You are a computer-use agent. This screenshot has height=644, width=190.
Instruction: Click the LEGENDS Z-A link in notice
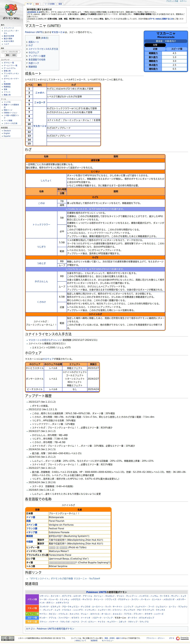point(33,12)
